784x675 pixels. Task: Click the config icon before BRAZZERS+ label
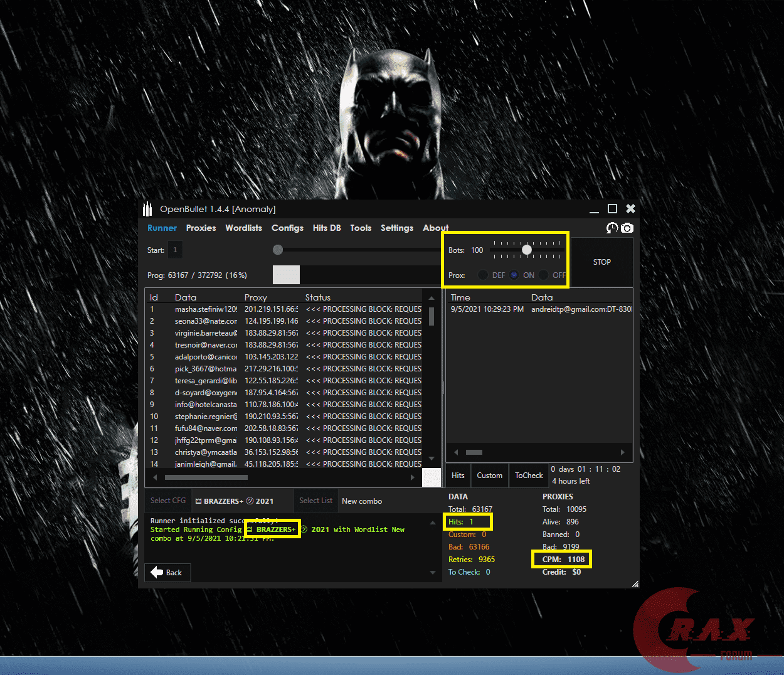199,501
